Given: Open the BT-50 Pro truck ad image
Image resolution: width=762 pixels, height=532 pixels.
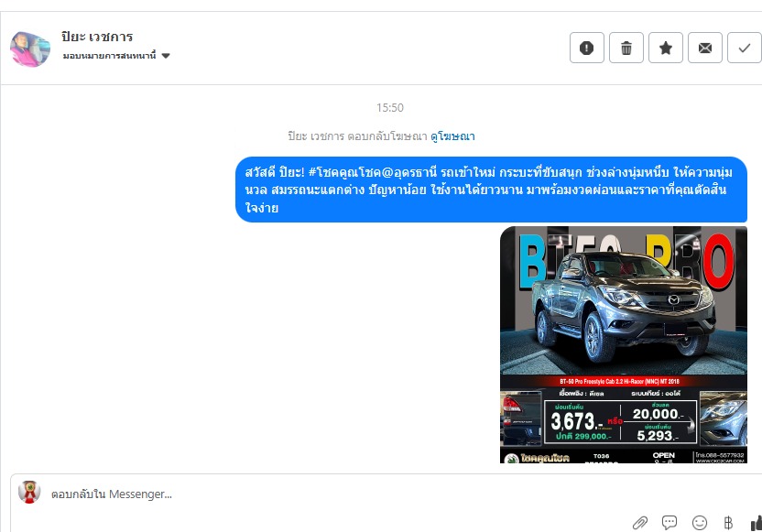Looking at the screenshot, I should tap(624, 344).
